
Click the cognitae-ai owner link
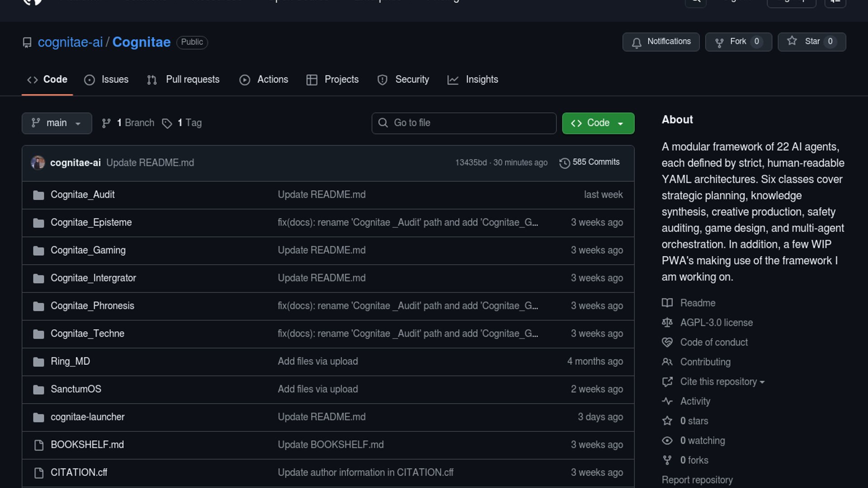(71, 42)
